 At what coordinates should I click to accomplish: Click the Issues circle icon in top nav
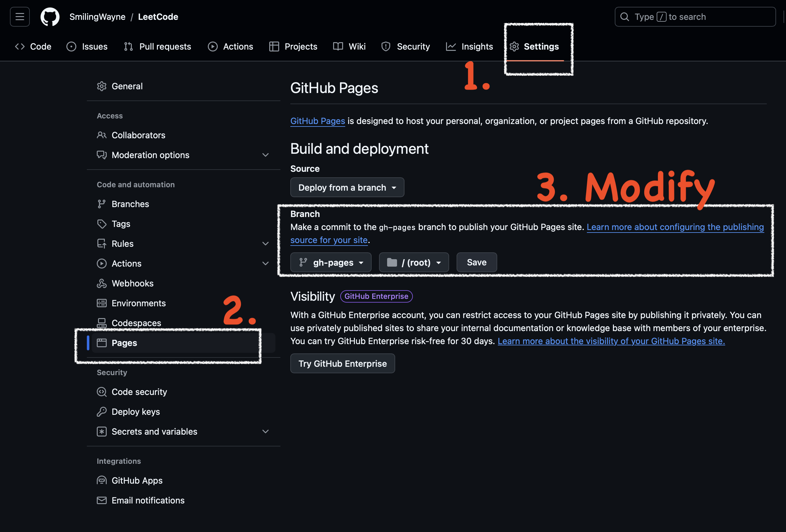pos(71,46)
